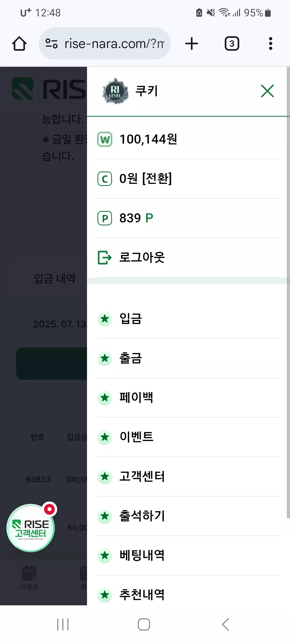Tap the P points icon

pyautogui.click(x=105, y=218)
